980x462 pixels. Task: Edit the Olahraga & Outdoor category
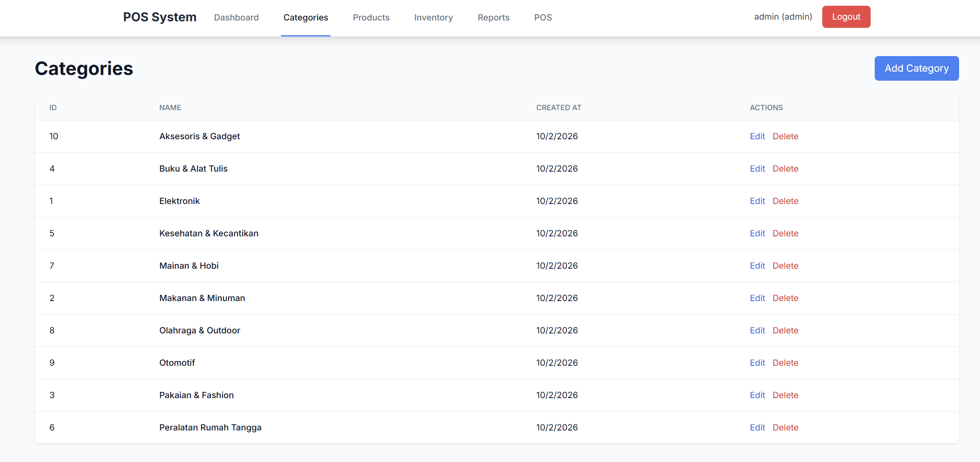pos(757,331)
